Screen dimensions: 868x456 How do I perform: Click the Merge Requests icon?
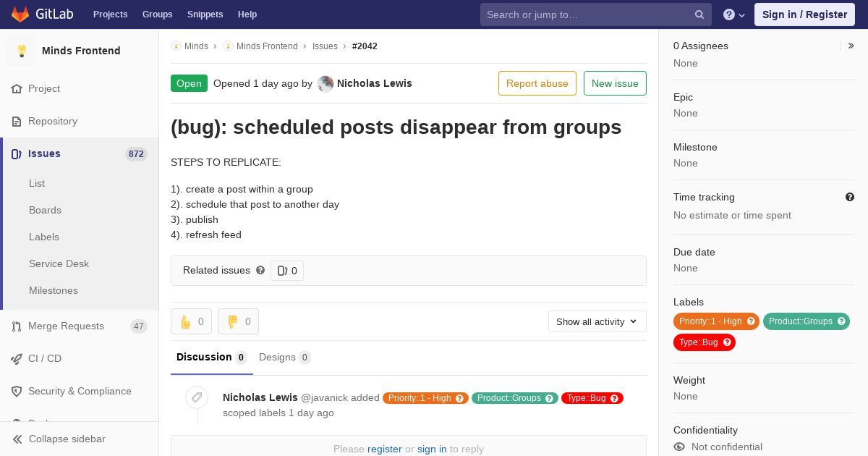[x=17, y=326]
